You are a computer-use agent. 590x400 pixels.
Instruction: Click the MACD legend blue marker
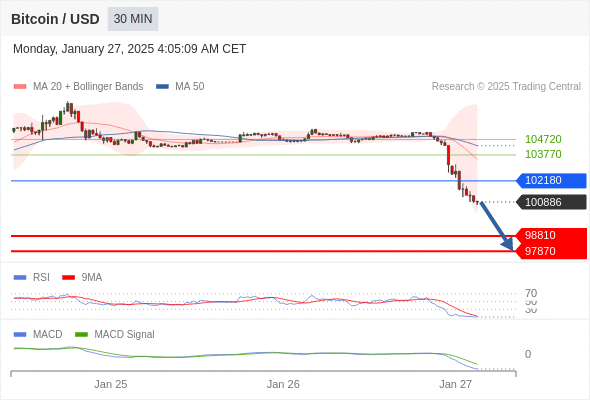20,335
